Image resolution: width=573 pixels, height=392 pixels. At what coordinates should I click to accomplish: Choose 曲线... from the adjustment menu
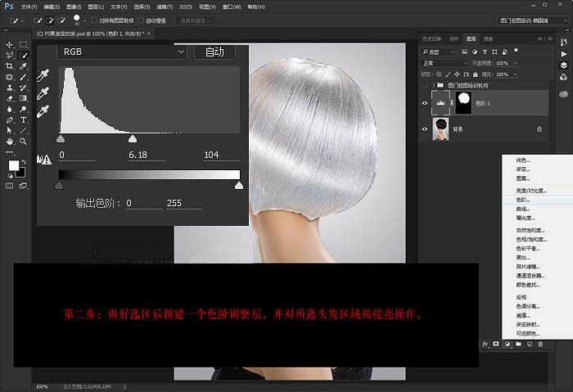[x=522, y=209]
